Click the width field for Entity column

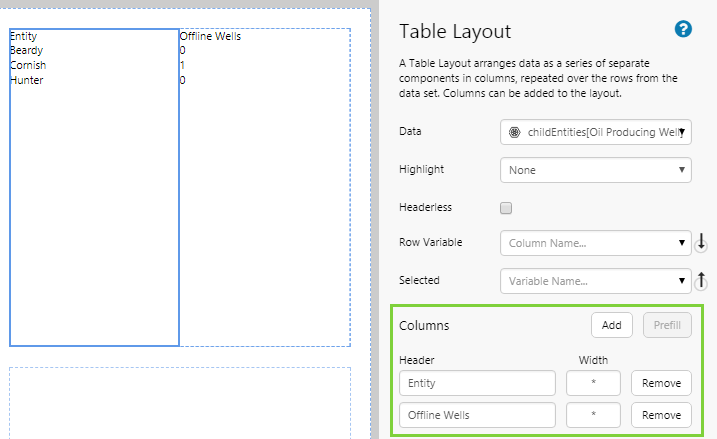(593, 383)
